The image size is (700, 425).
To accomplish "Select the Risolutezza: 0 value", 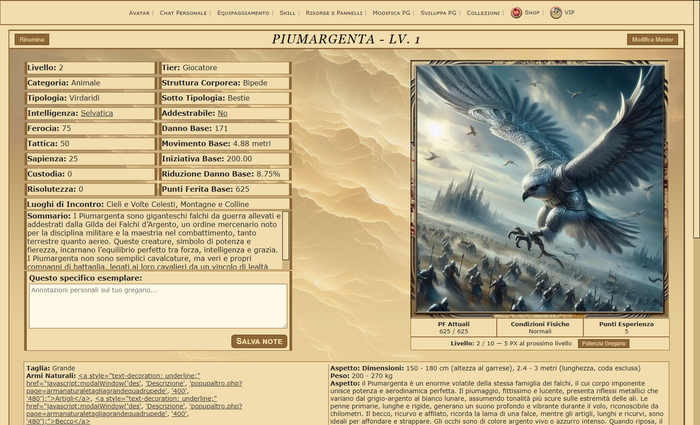I will pos(90,189).
